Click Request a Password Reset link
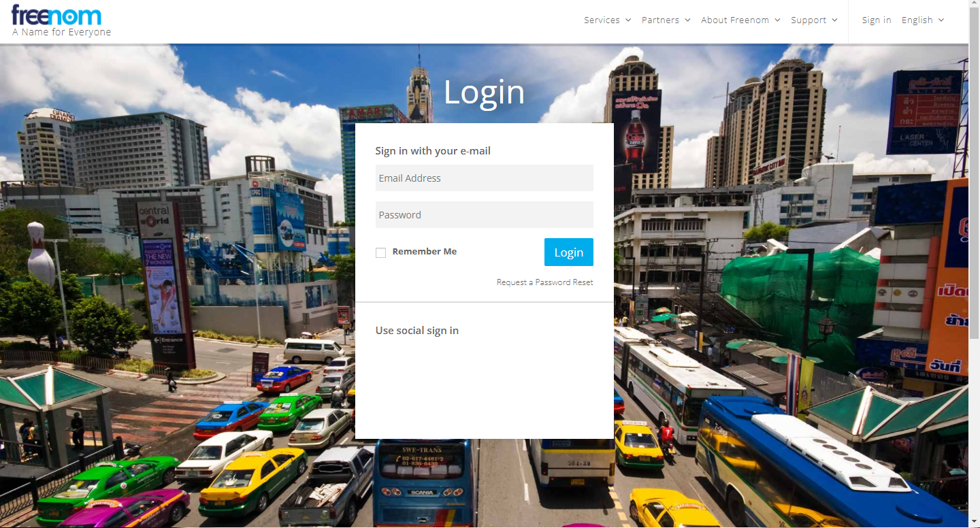The image size is (980, 528). click(544, 282)
